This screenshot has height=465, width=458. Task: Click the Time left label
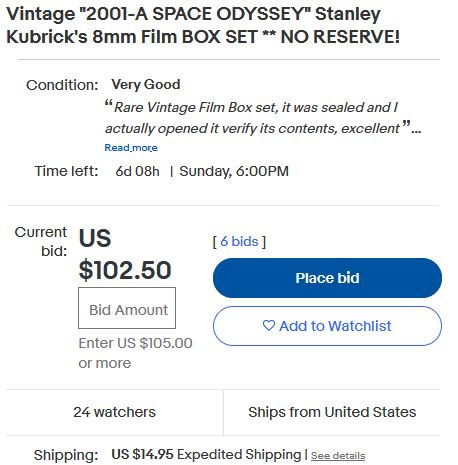coord(67,171)
